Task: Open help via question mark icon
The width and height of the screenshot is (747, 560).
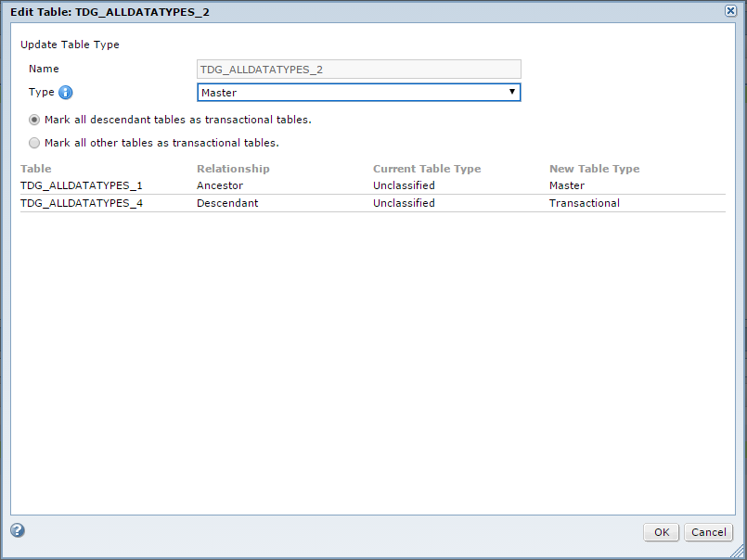Action: (18, 530)
